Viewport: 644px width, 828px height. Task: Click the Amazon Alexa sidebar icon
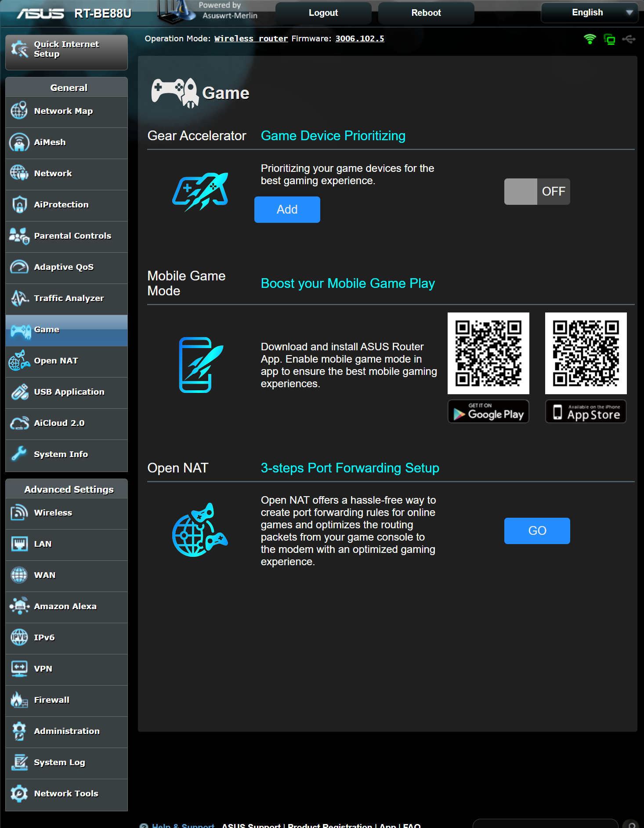pos(19,606)
